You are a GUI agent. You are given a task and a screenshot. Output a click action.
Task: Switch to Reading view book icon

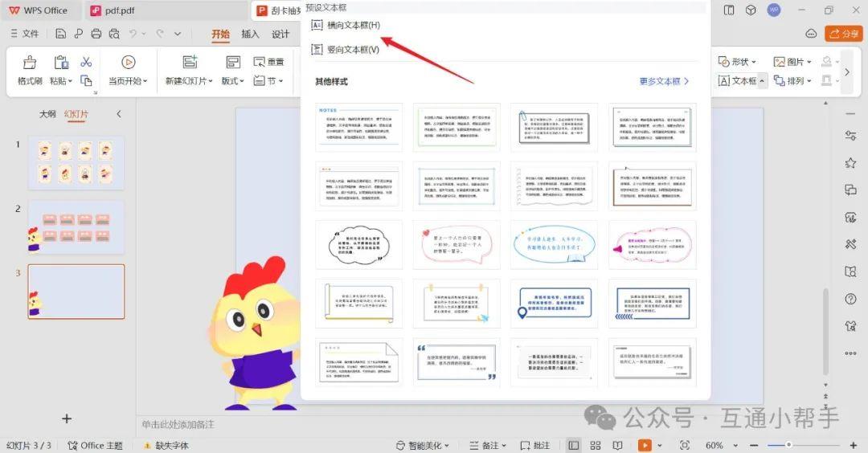(x=617, y=445)
